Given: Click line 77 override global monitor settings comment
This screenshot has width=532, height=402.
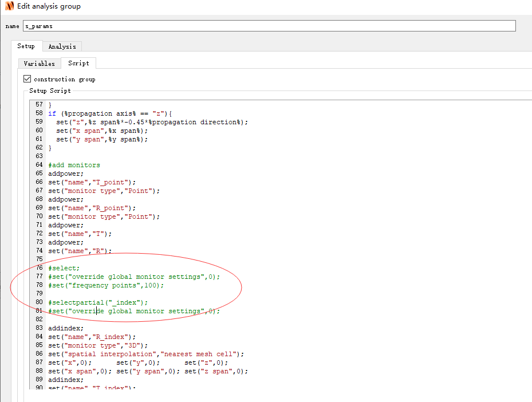Looking at the screenshot, I should point(134,277).
